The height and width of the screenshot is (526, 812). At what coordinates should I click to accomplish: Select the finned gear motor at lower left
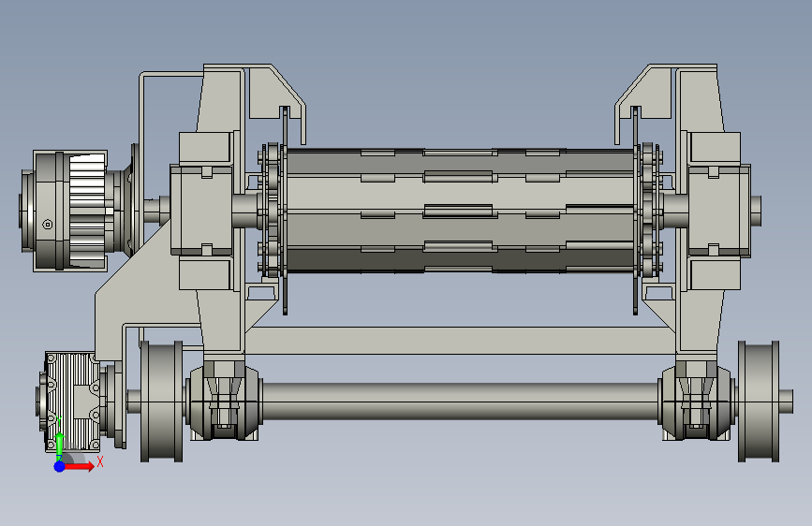[72, 402]
